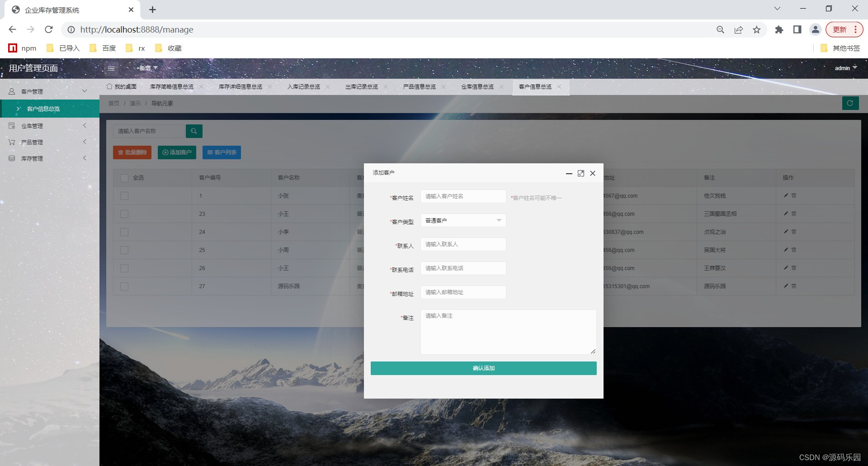The width and height of the screenshot is (868, 466).
Task: Click the customer name search input field
Action: (149, 131)
